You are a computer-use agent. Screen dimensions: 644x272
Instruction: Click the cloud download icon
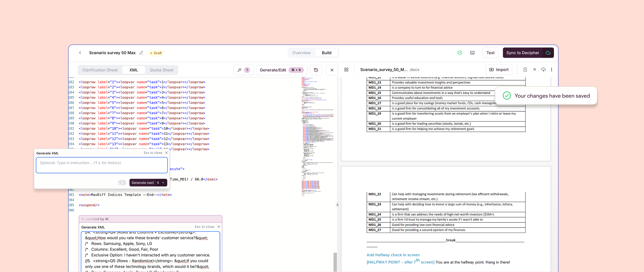543,70
